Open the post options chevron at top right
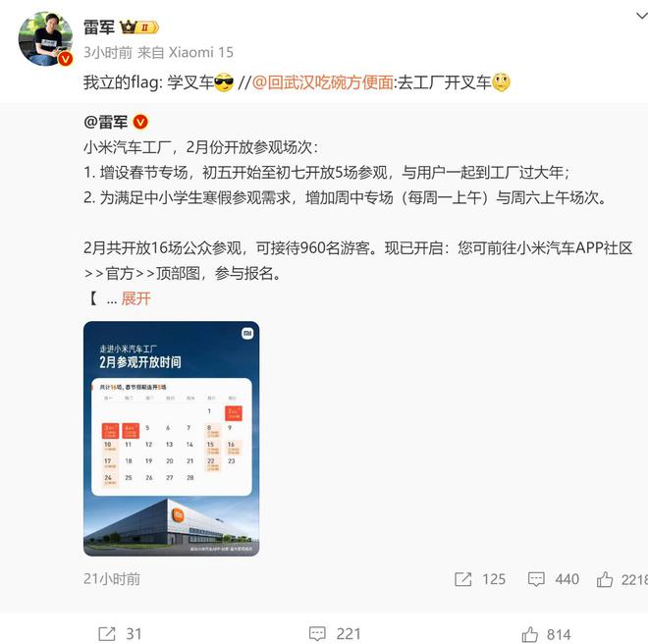The width and height of the screenshot is (648, 644). coord(641,16)
